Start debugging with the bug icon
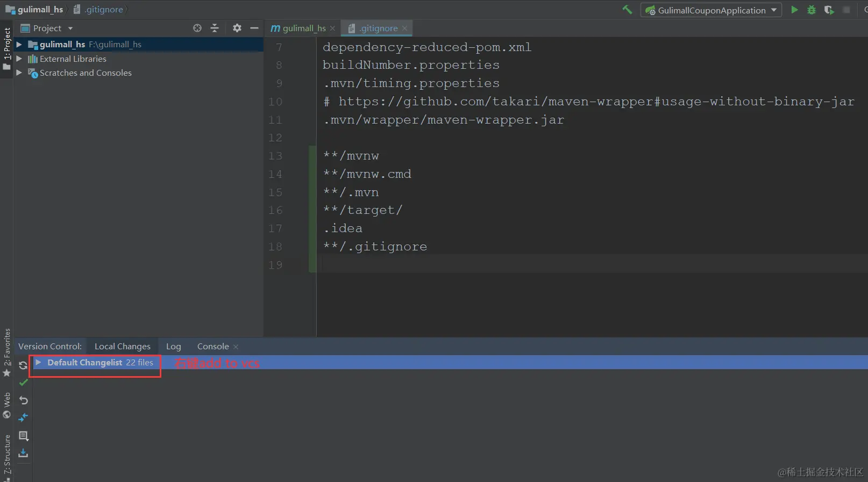Screen dimensions: 868x482 pos(812,10)
